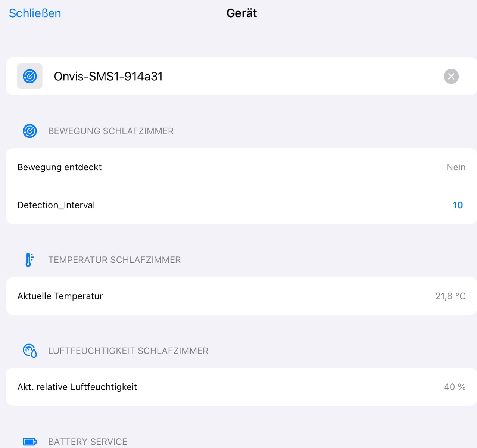The height and width of the screenshot is (448, 477).
Task: Open the Aktuelle Temperatur row
Action: [60, 296]
